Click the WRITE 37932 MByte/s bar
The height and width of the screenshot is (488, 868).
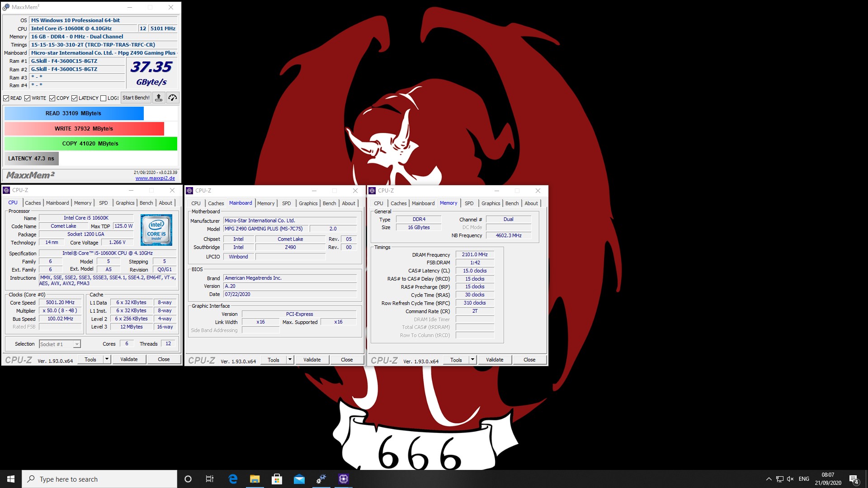click(x=84, y=129)
